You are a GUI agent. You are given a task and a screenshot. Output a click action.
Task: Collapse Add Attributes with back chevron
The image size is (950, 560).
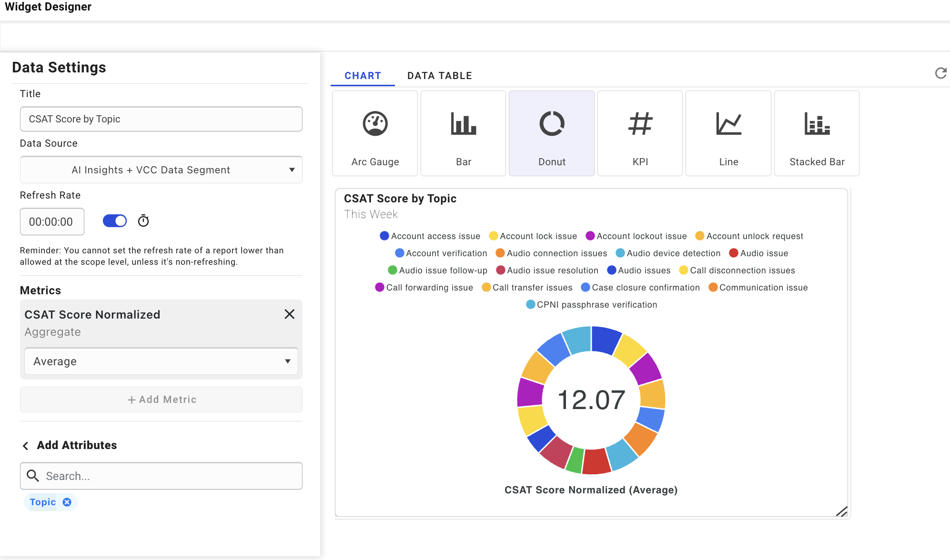(26, 446)
